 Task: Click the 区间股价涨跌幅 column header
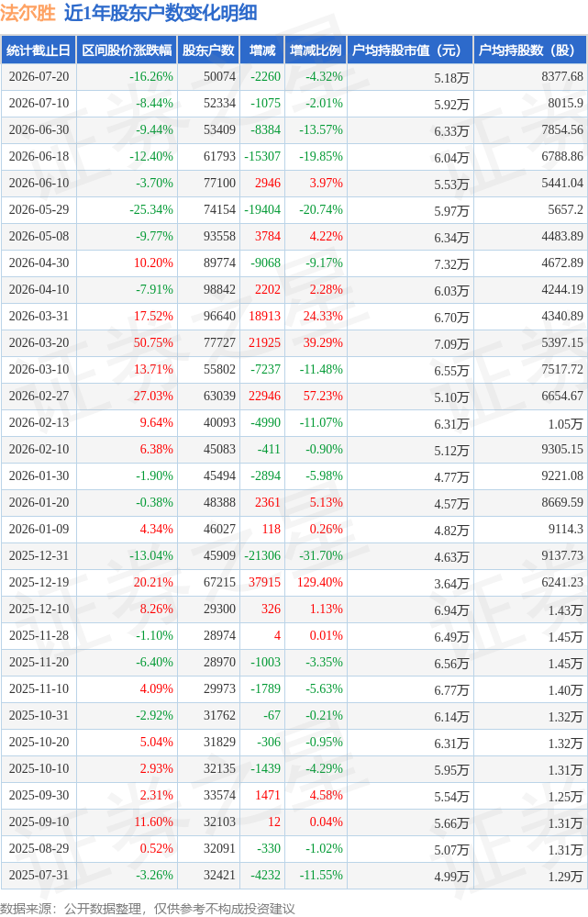tap(127, 50)
